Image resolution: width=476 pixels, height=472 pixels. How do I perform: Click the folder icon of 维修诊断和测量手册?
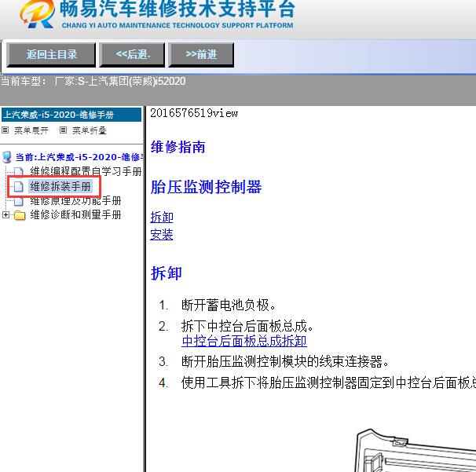tap(20, 215)
